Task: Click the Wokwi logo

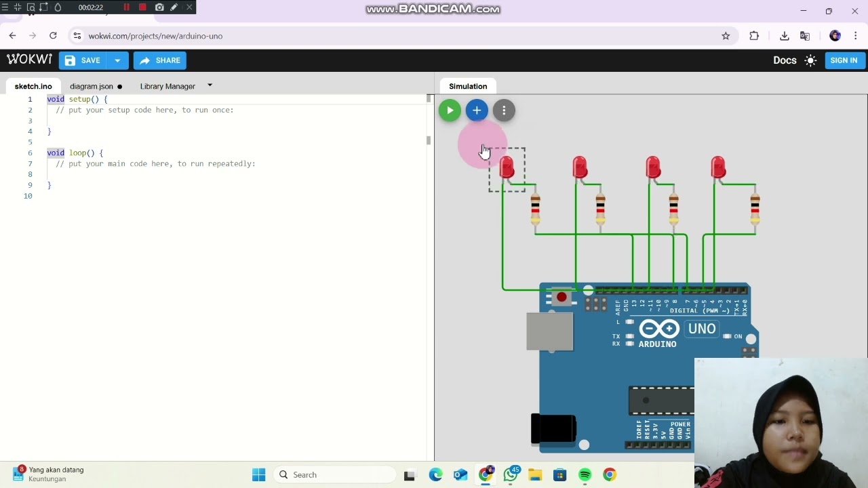Action: pos(29,60)
